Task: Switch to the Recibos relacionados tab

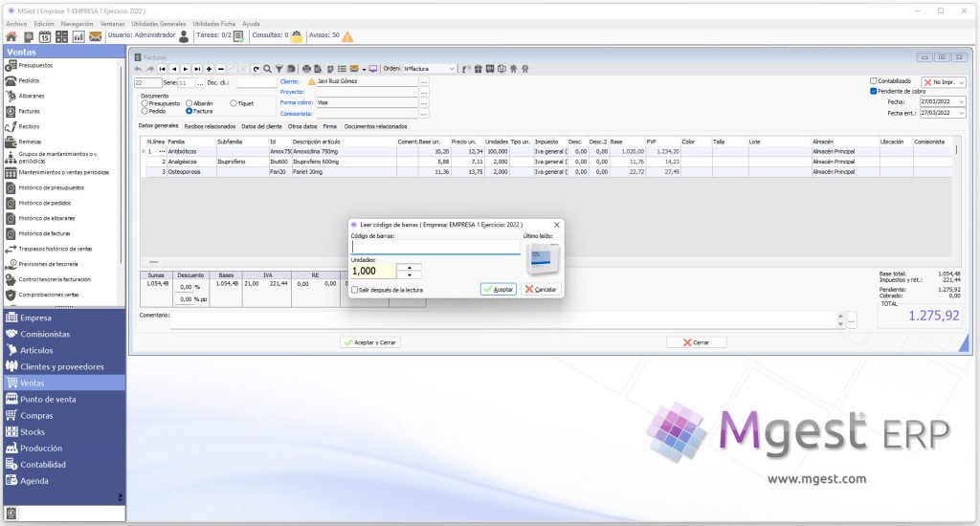Action: (210, 126)
